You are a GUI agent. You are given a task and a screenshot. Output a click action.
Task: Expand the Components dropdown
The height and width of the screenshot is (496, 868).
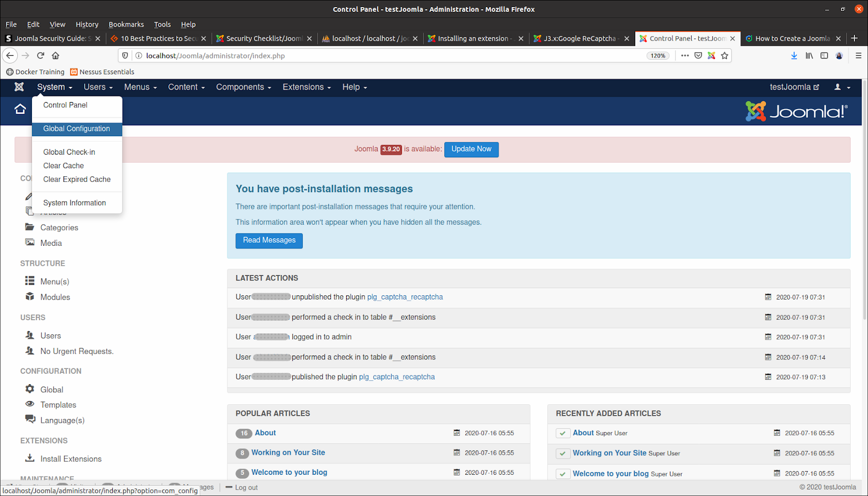tap(244, 87)
